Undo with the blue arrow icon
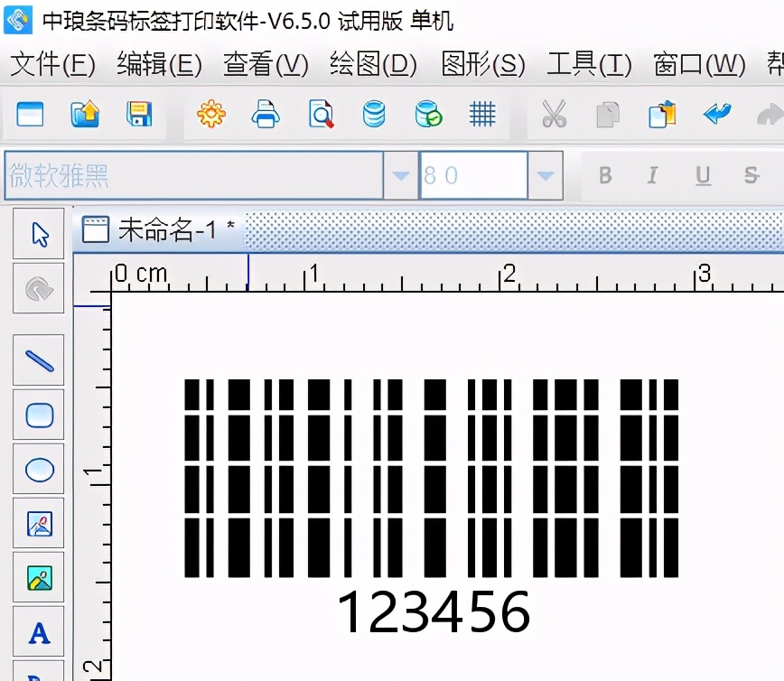This screenshot has width=784, height=681. point(717,114)
